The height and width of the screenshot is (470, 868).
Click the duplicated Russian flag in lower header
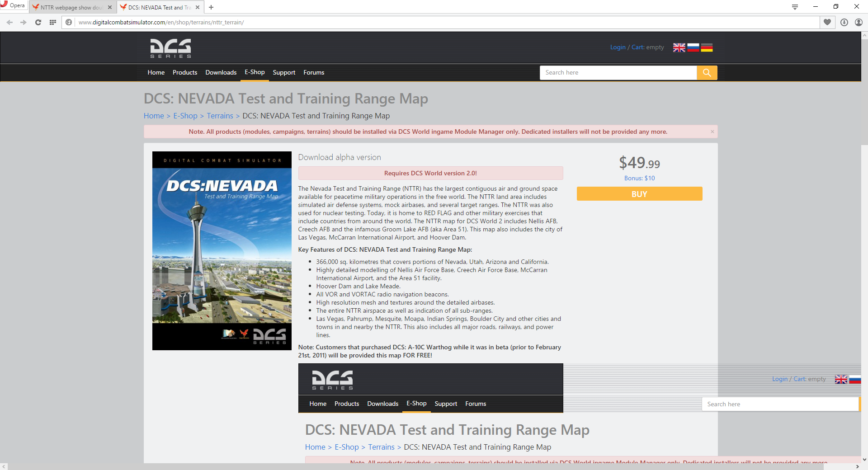pos(855,379)
